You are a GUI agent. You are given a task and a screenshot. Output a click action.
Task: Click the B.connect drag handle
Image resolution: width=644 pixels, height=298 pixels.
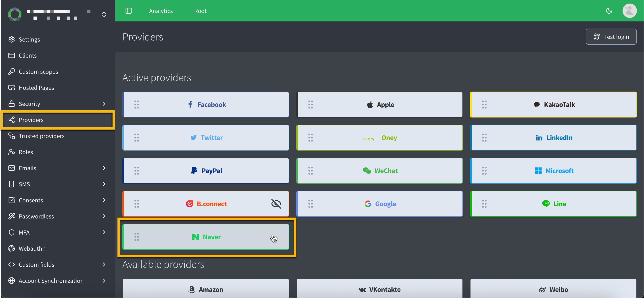(136, 204)
